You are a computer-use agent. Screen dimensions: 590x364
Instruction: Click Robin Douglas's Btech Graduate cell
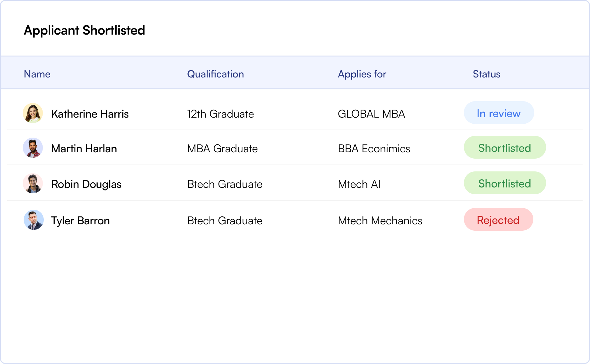click(225, 184)
